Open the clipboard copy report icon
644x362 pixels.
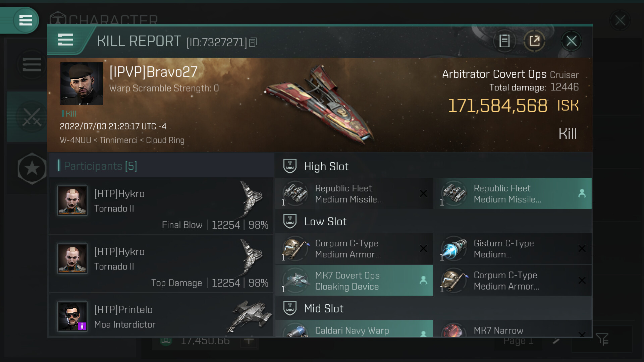pos(504,41)
